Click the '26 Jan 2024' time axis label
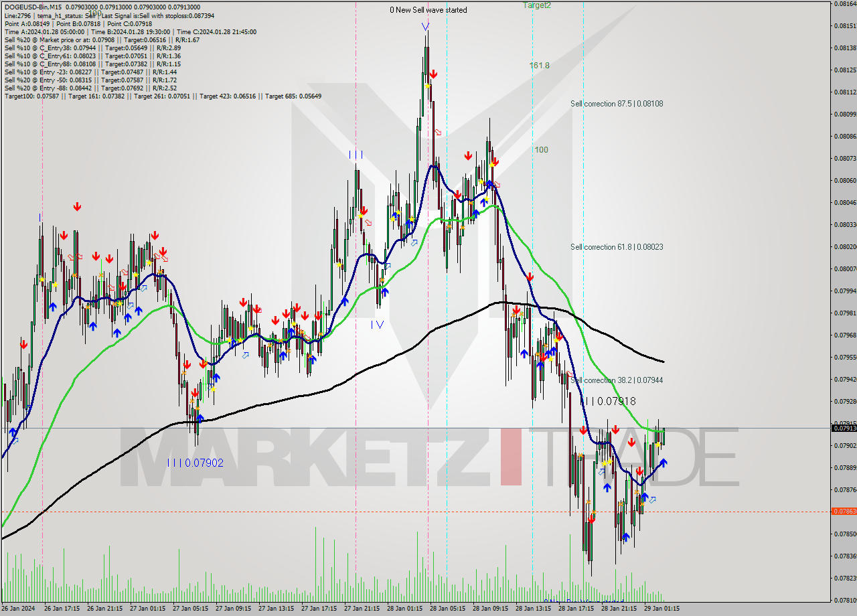This screenshot has width=857, height=616. [x=19, y=609]
